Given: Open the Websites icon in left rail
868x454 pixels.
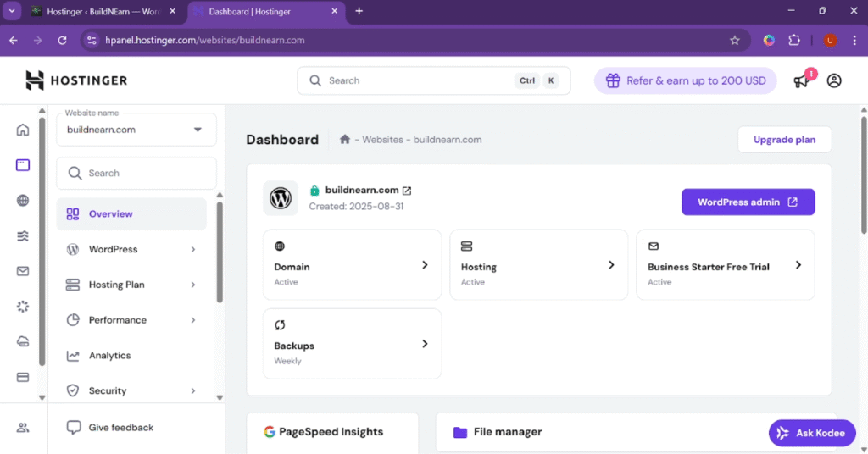Looking at the screenshot, I should (23, 165).
